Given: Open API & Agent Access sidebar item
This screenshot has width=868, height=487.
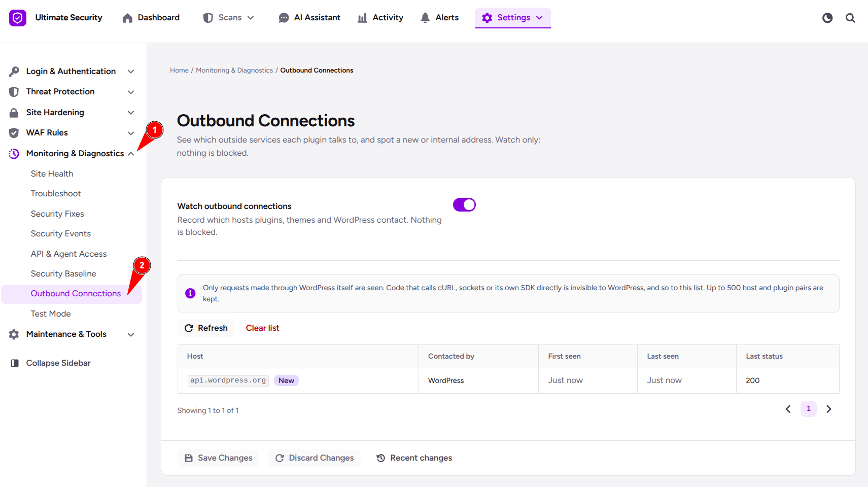Looking at the screenshot, I should click(68, 254).
